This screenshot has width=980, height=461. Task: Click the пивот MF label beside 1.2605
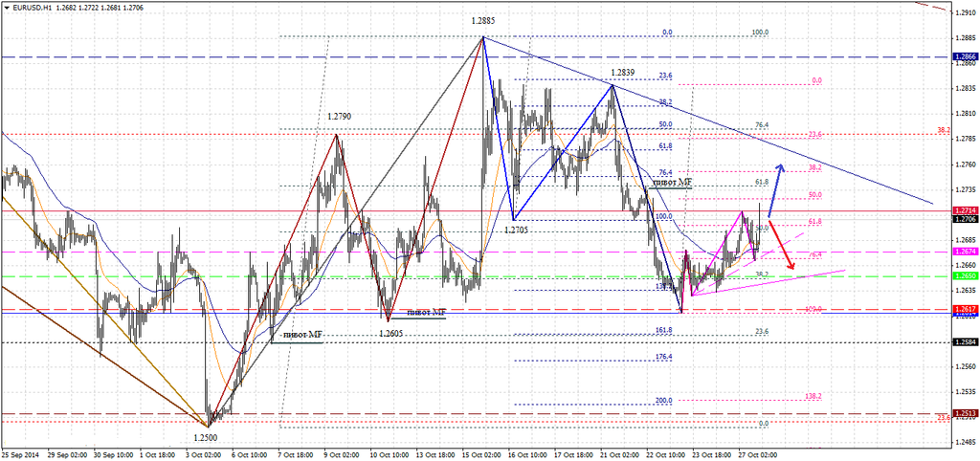[x=425, y=311]
